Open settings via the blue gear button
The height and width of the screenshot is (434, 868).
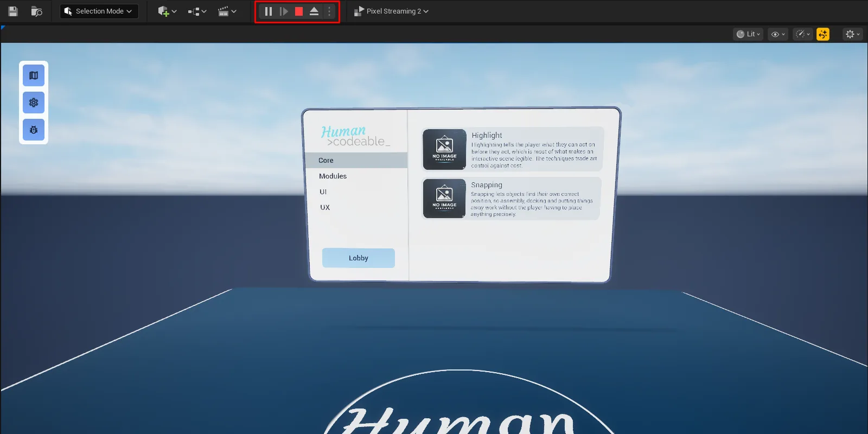(x=34, y=103)
